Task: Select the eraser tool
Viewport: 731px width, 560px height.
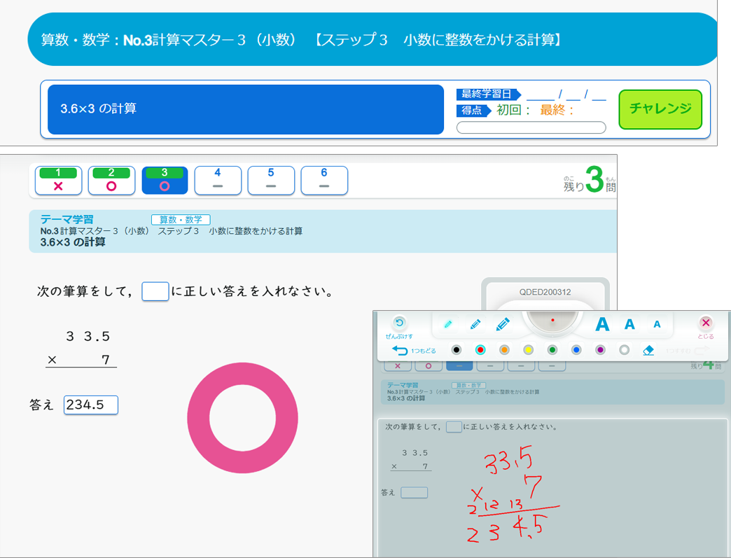Action: click(x=648, y=350)
